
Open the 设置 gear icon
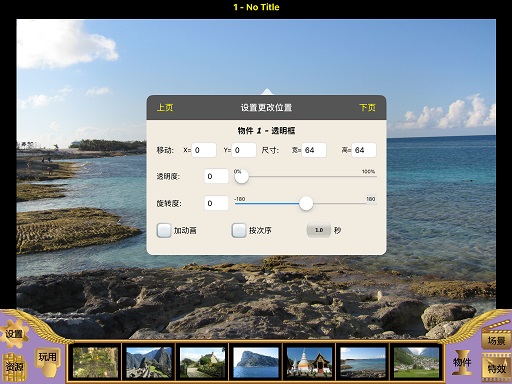tap(14, 334)
